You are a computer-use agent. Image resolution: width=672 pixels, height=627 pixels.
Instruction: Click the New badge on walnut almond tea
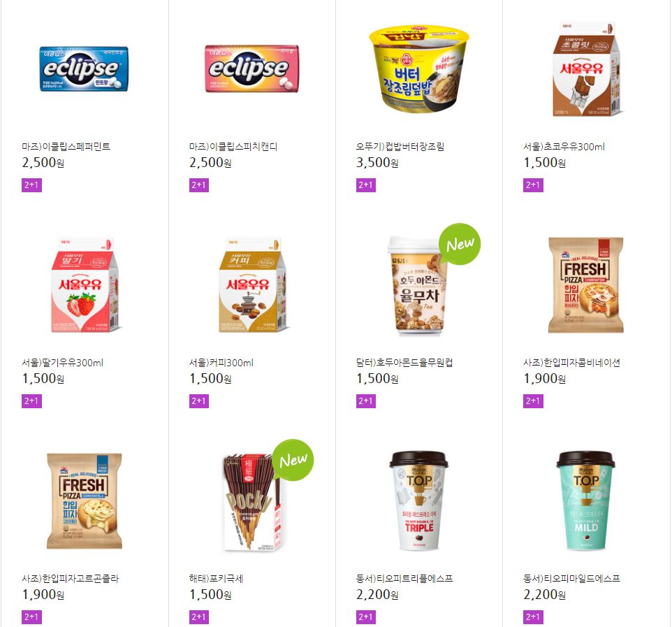pos(460,244)
